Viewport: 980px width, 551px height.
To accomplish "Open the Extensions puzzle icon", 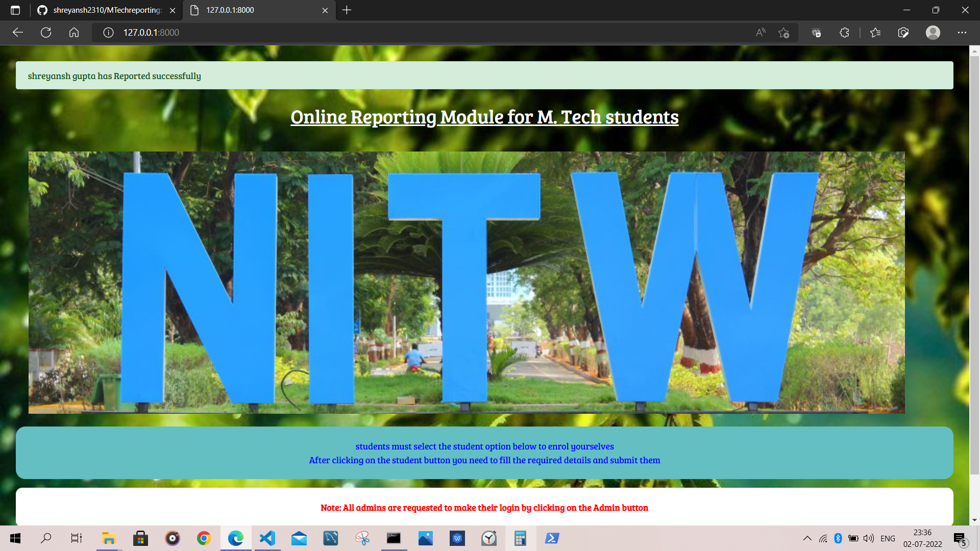I will click(x=844, y=33).
